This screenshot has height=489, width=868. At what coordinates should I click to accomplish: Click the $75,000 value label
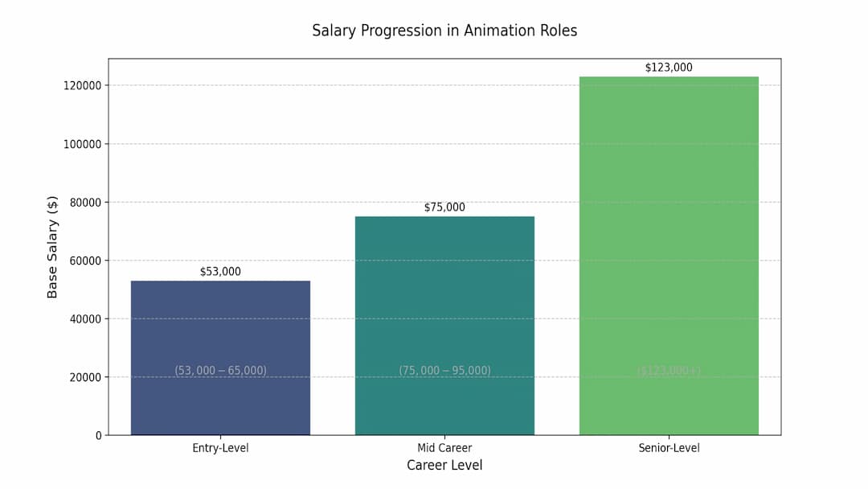pos(444,208)
